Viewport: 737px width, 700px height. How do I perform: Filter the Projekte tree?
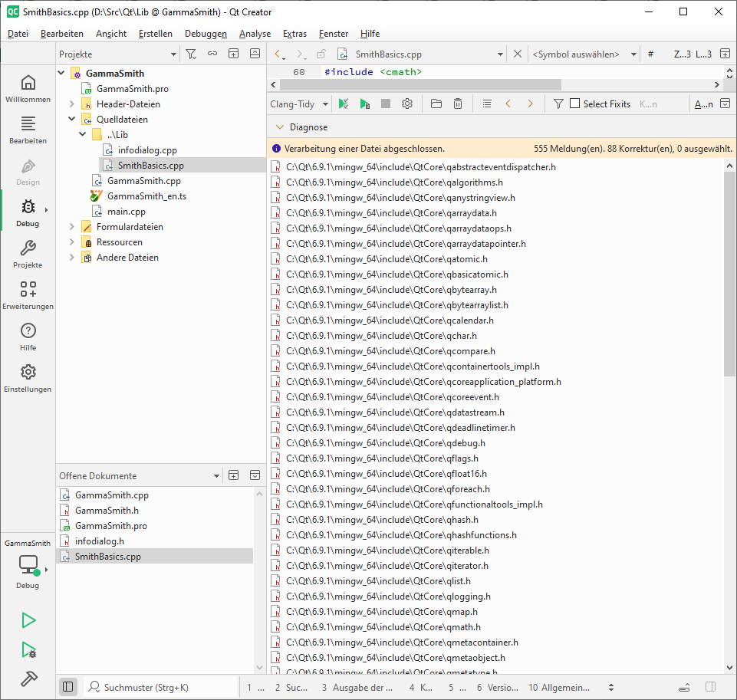[191, 54]
